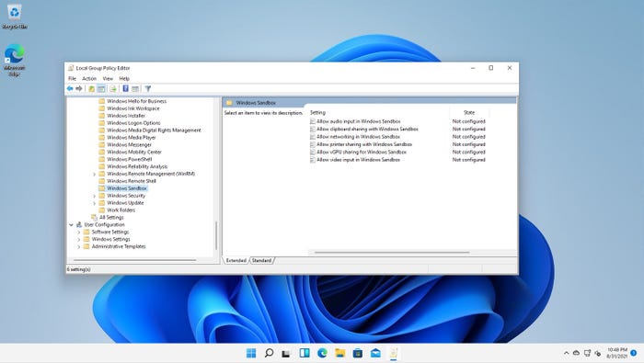Expand Windows Settings under User Configuration
Viewport: 644px width, 363px height.
[79, 239]
